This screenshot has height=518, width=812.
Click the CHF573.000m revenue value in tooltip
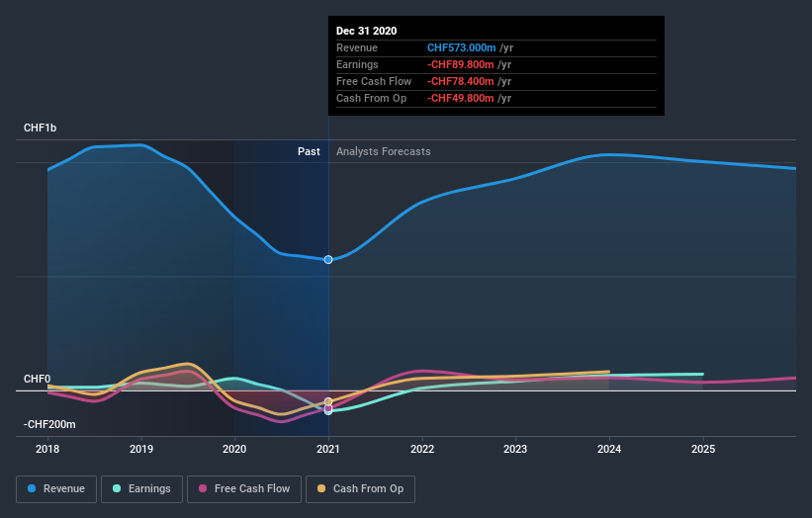point(462,47)
